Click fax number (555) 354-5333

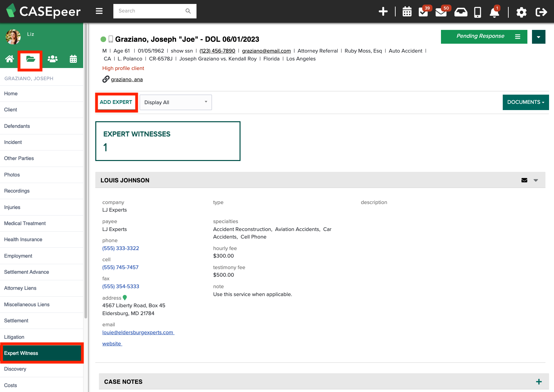pyautogui.click(x=121, y=287)
